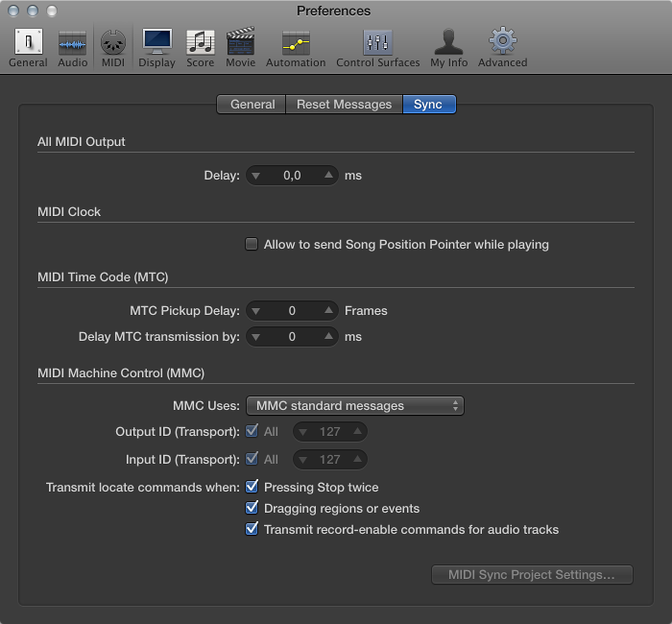This screenshot has width=672, height=624.
Task: Decrease MTC Pickup Delay frames
Action: (256, 311)
